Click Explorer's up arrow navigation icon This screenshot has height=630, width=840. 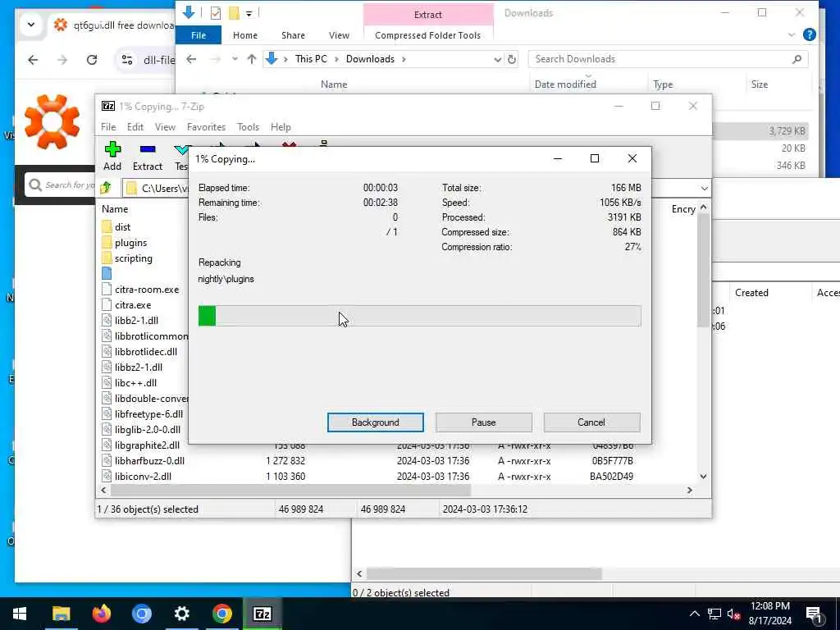point(251,59)
